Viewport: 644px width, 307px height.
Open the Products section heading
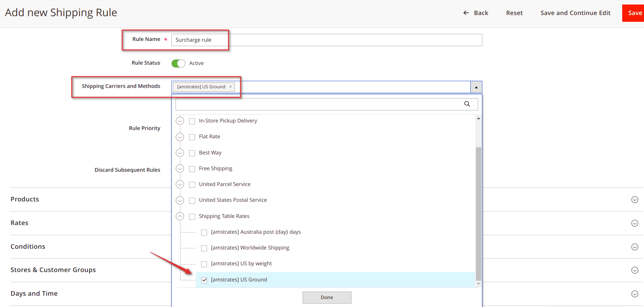coord(25,199)
